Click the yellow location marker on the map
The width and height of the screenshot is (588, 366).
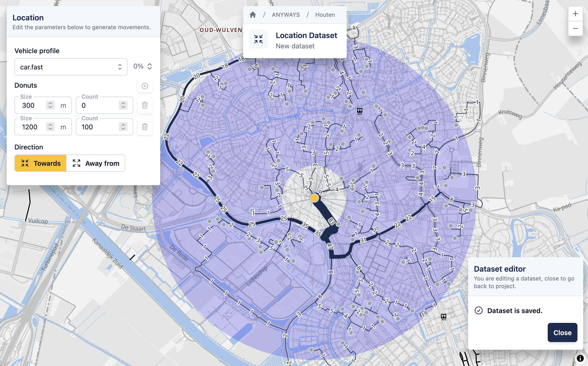click(x=315, y=198)
